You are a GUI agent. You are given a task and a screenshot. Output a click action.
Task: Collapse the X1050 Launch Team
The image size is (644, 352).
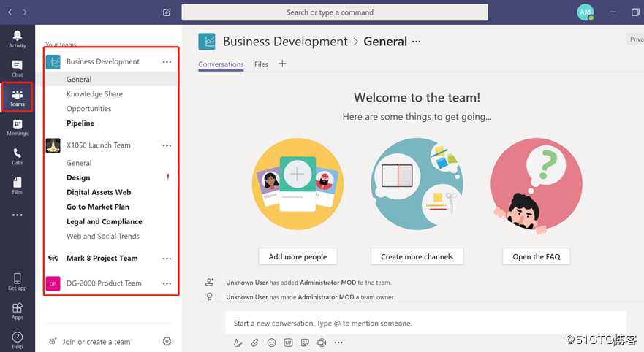[98, 145]
